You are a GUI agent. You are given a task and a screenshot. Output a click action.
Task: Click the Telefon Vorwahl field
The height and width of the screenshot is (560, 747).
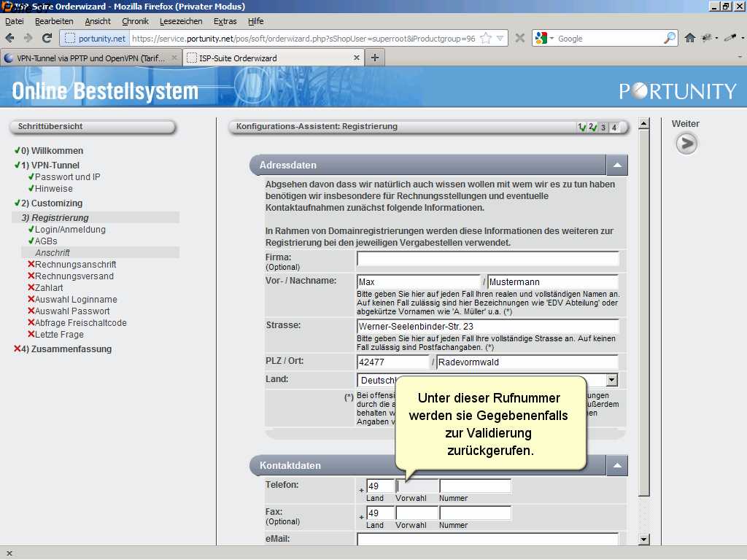coord(417,486)
